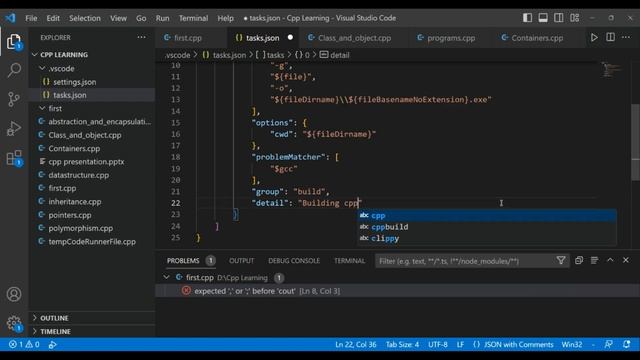Switch to OUTPUT panel tab
The height and width of the screenshot is (360, 640).
tap(241, 261)
